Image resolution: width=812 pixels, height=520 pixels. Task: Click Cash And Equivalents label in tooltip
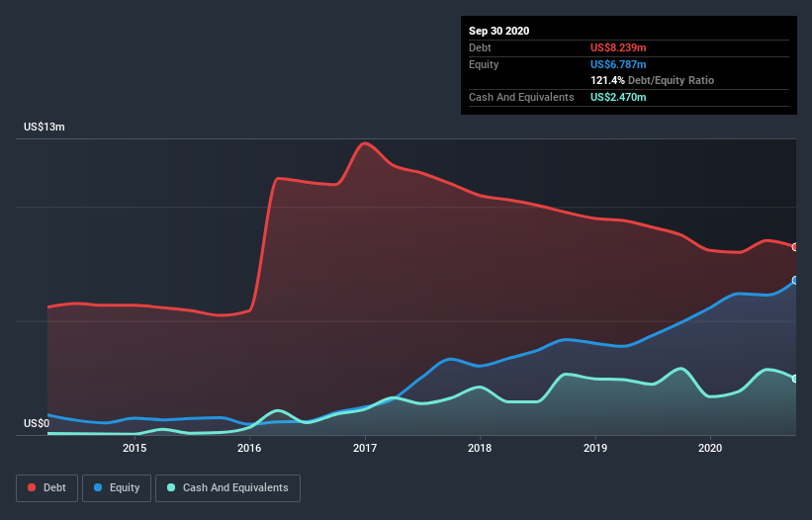[x=521, y=97]
